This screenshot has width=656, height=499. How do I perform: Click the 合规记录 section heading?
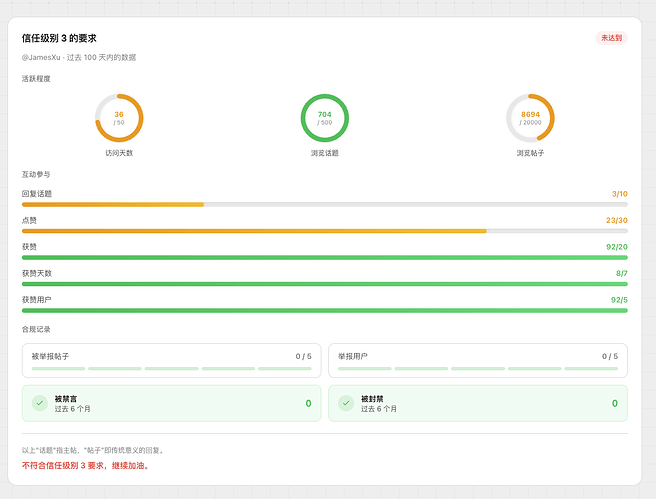coord(36,329)
